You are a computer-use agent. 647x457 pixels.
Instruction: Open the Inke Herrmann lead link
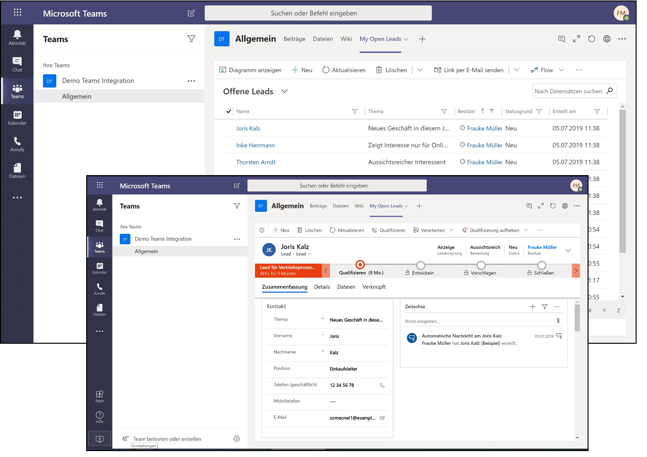click(x=255, y=145)
